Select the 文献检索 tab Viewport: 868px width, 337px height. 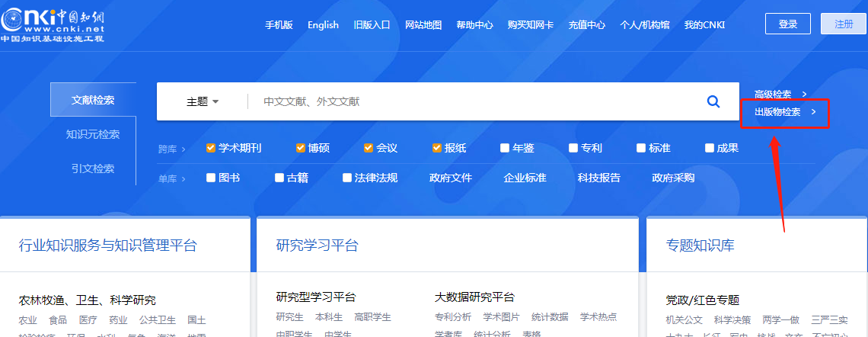93,100
